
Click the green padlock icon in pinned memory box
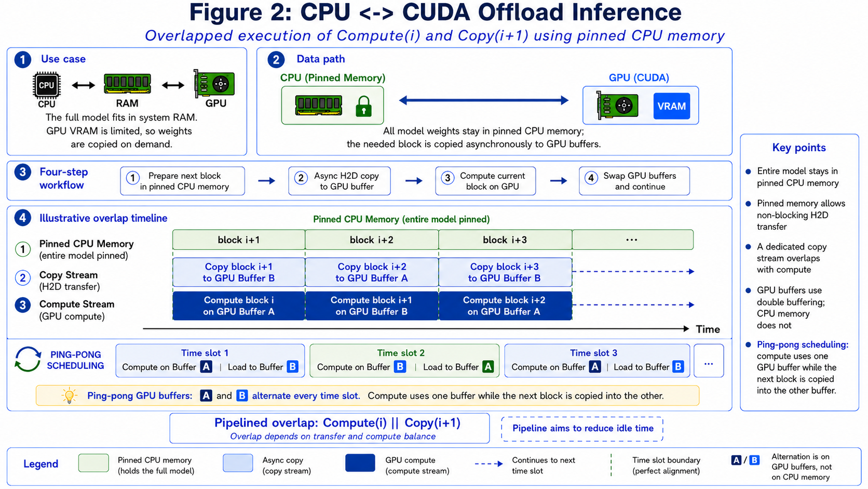(x=363, y=106)
